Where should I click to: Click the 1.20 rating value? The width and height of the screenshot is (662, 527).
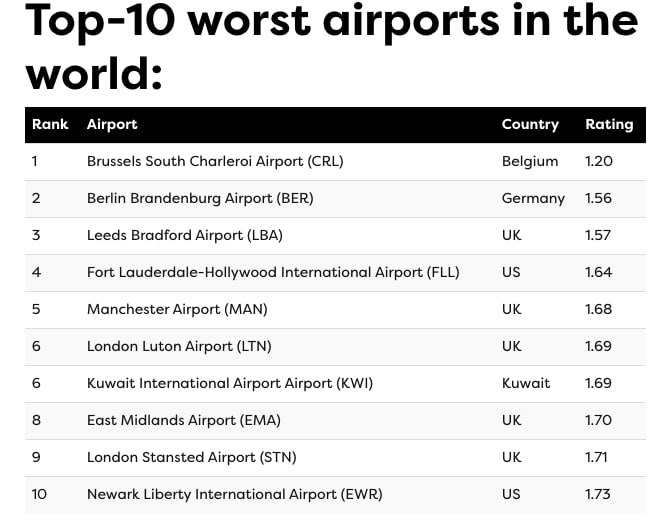pos(599,161)
